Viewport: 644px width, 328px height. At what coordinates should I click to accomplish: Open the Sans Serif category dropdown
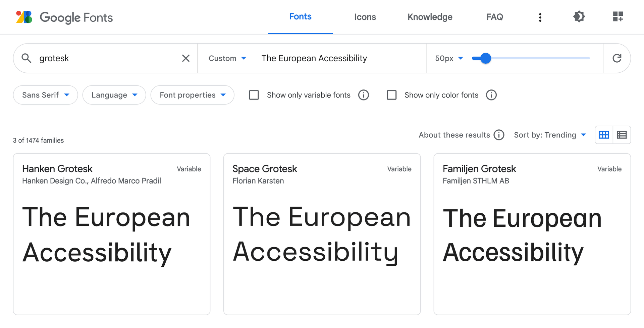click(x=45, y=95)
